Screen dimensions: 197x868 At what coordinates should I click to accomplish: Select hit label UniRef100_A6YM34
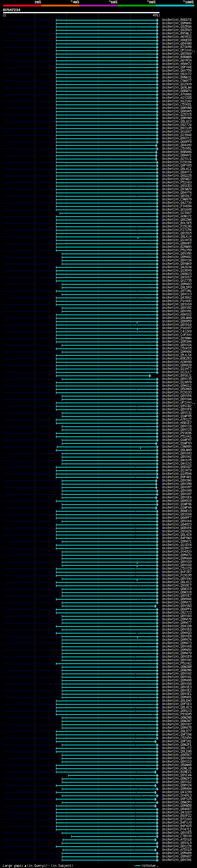[177, 60]
